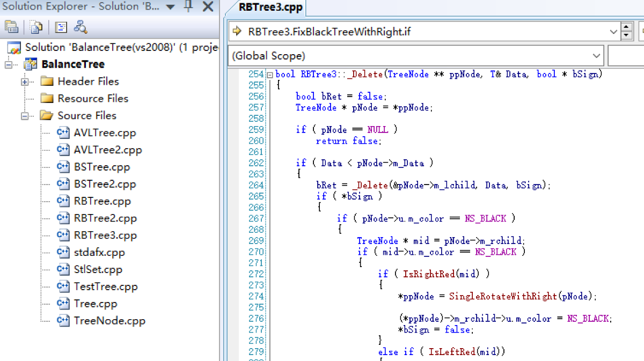Image resolution: width=644 pixels, height=361 pixels.
Task: Click the _Delete(&pNode->m_lchild...) call line
Action: pos(434,186)
